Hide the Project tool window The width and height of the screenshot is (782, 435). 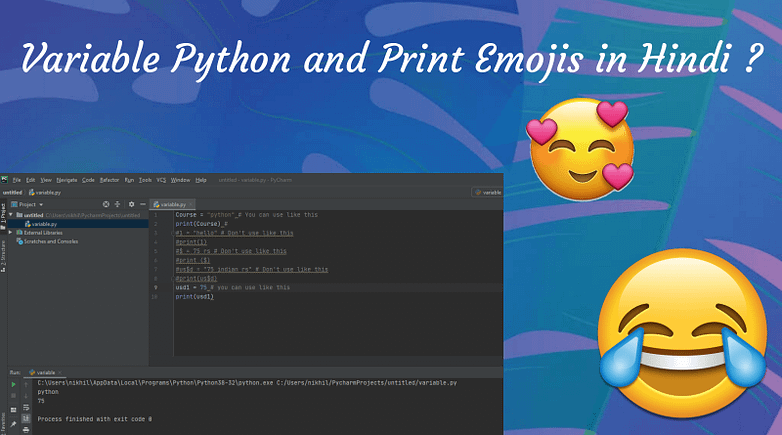(143, 204)
